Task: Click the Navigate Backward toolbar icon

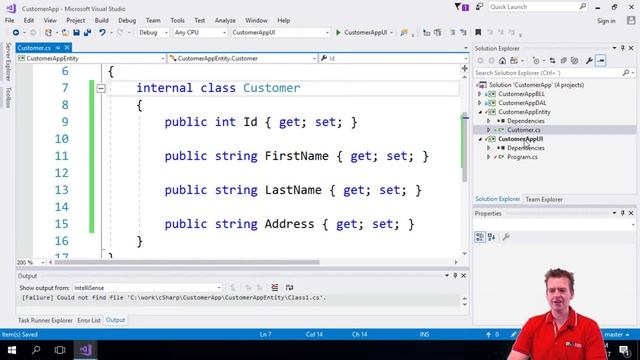Action: [16, 32]
